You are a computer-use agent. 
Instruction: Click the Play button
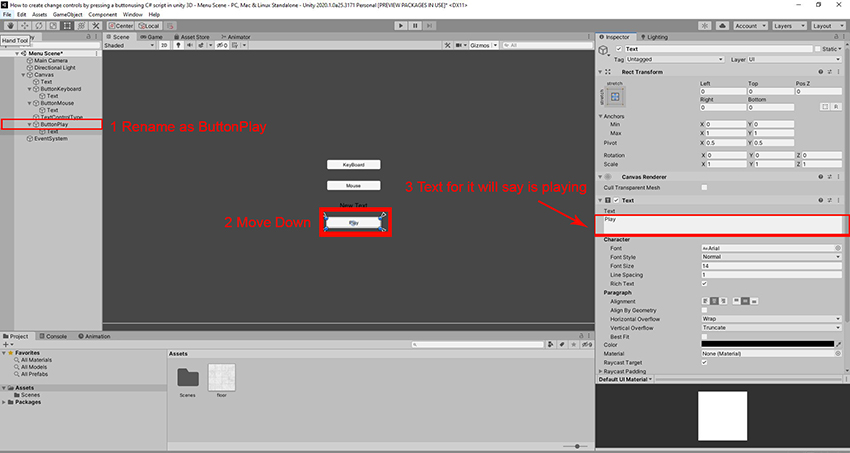tap(401, 25)
